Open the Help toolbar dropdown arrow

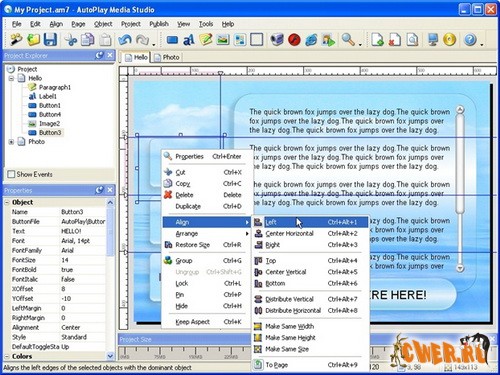(x=482, y=44)
